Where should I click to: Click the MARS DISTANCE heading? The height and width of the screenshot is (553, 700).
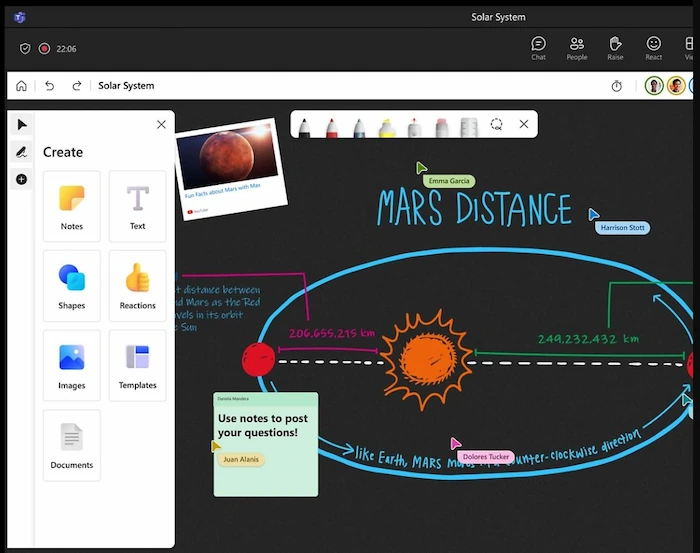tap(474, 209)
